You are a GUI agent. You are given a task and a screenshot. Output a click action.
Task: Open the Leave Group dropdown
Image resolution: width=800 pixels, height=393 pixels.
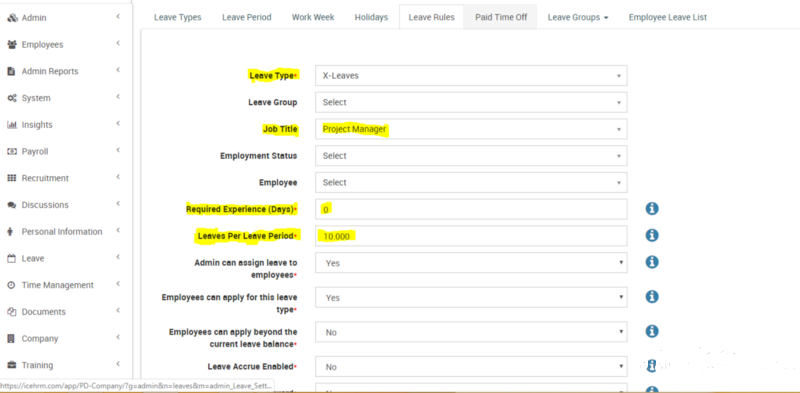471,102
